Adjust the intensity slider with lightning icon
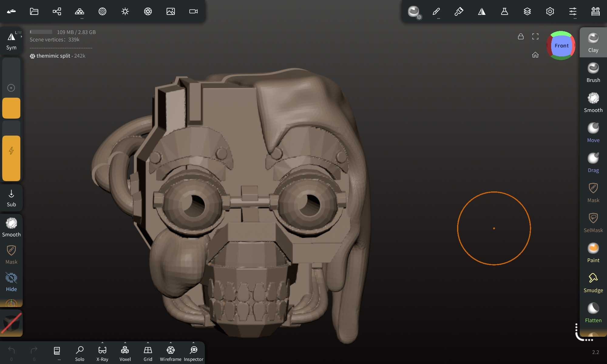Viewport: 607px width, 364px height. click(11, 151)
